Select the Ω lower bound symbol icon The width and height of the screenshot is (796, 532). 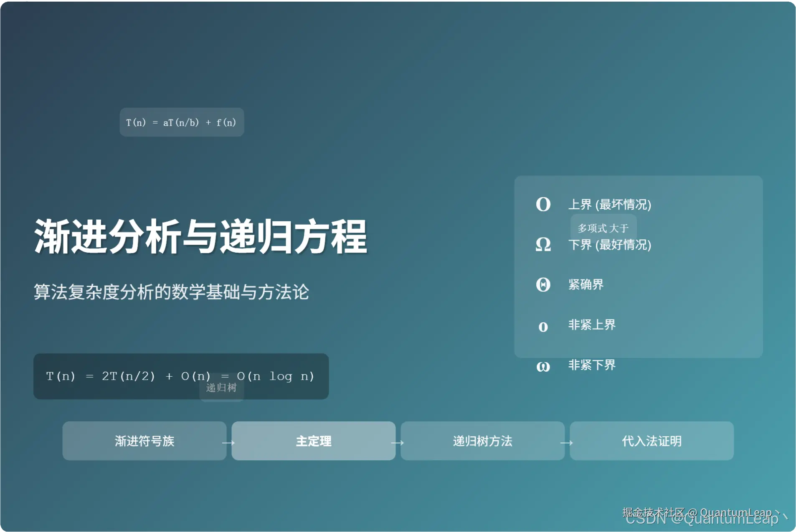pyautogui.click(x=543, y=245)
